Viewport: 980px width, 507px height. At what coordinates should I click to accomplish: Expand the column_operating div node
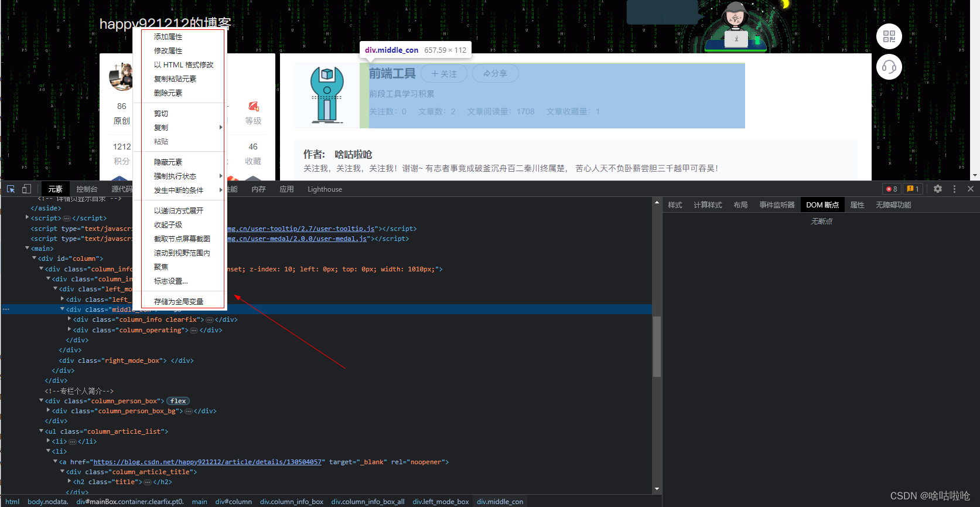pyautogui.click(x=69, y=330)
